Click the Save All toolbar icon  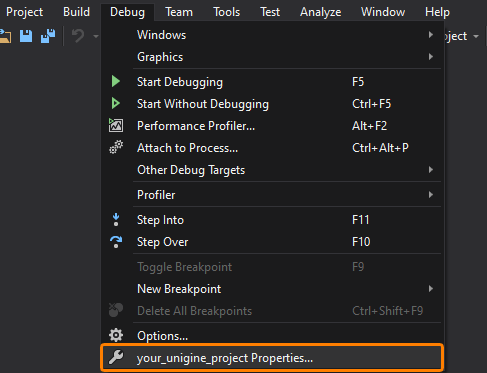pyautogui.click(x=48, y=36)
